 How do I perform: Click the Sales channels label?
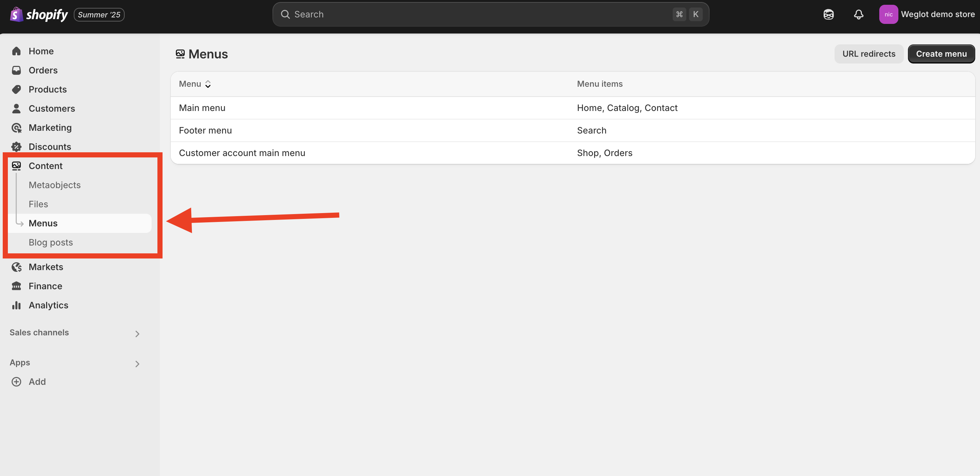click(39, 333)
